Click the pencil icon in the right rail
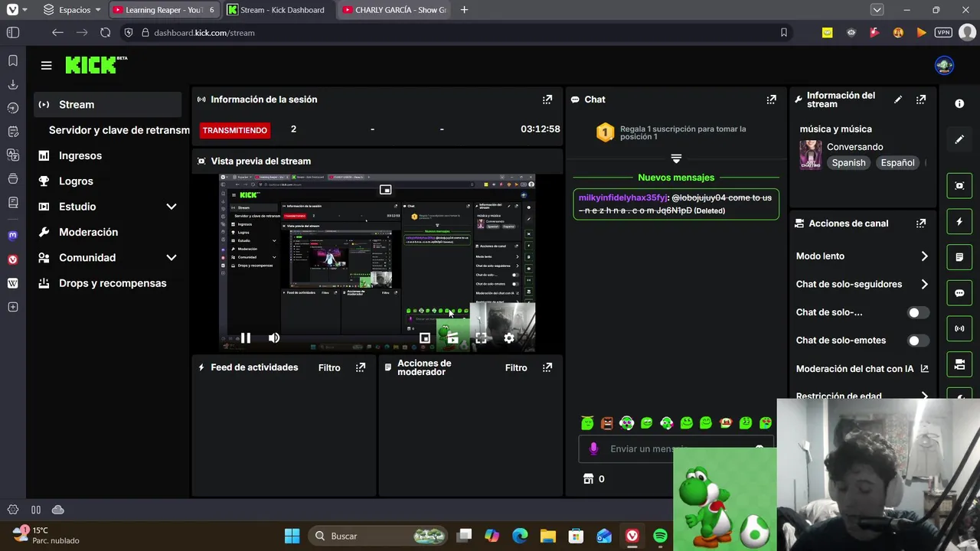 coord(959,139)
